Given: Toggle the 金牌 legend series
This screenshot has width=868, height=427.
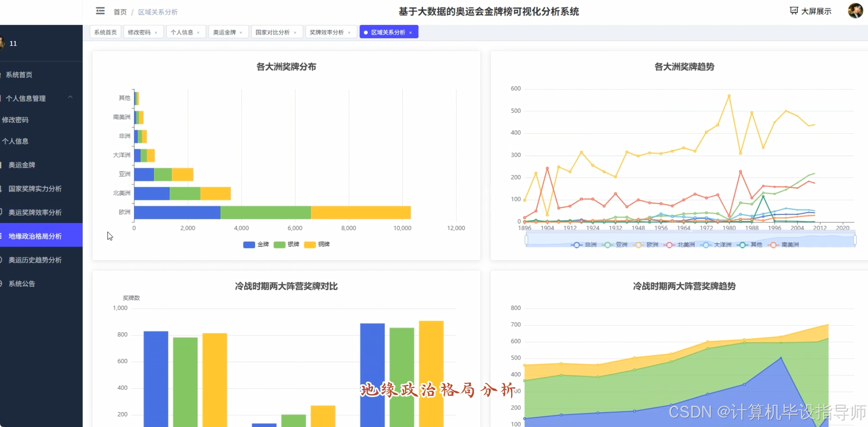Looking at the screenshot, I should coord(256,245).
